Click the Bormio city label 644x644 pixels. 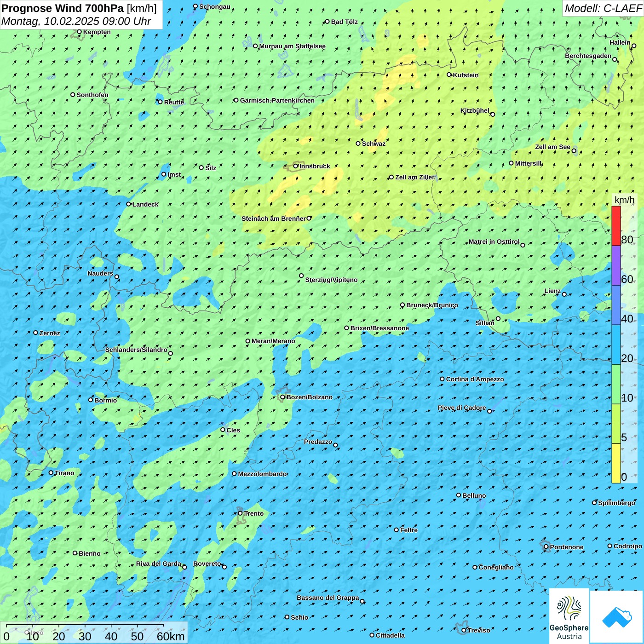[x=106, y=400]
